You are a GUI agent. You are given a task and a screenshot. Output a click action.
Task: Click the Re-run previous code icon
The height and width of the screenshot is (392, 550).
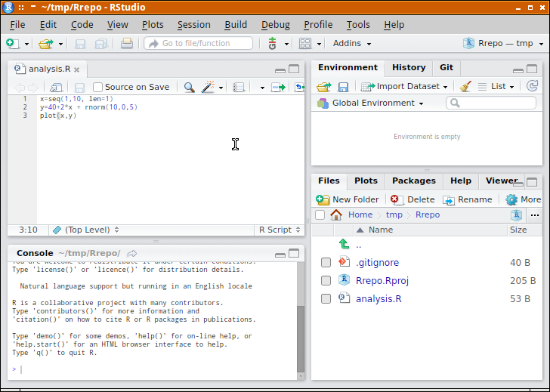(299, 88)
